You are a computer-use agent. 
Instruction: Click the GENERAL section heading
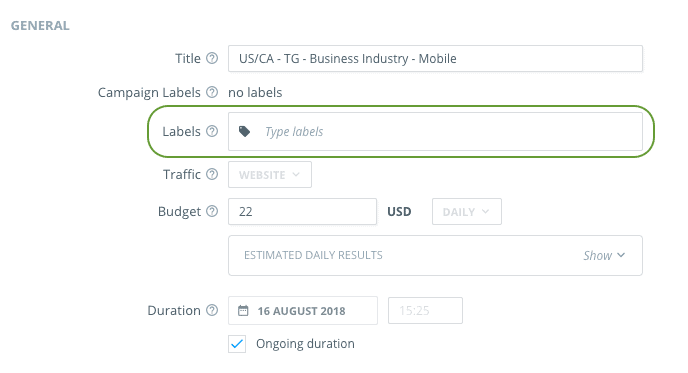tap(40, 25)
